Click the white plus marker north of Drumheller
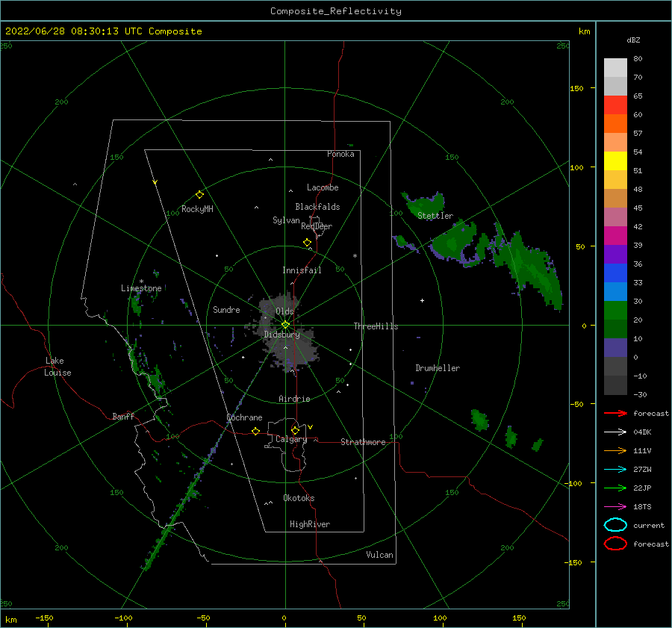This screenshot has width=672, height=628. [422, 300]
